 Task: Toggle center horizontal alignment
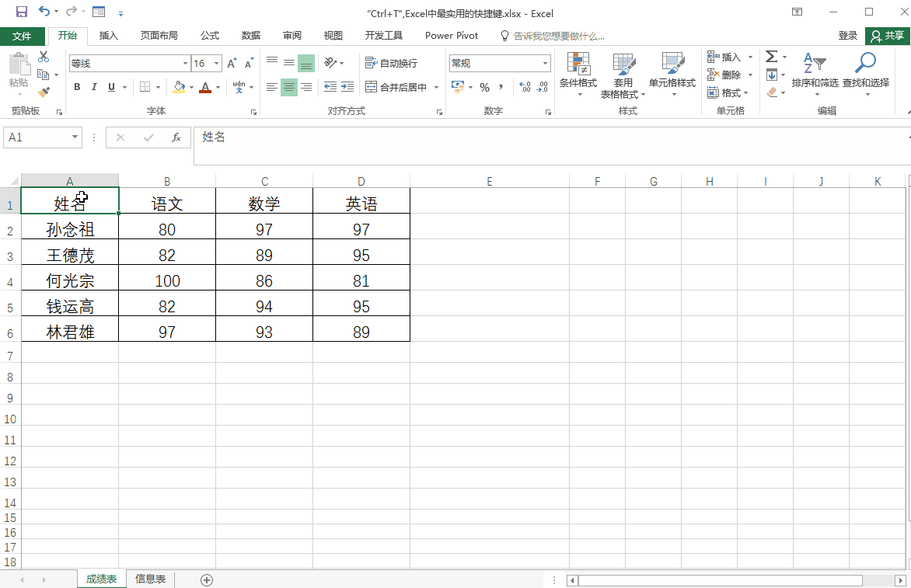pyautogui.click(x=288, y=87)
